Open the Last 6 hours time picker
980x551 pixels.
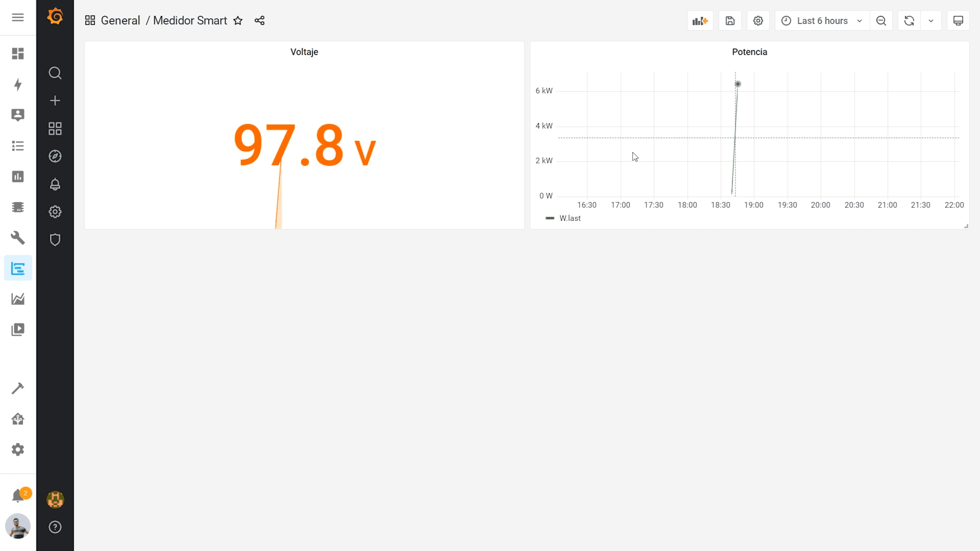point(821,20)
